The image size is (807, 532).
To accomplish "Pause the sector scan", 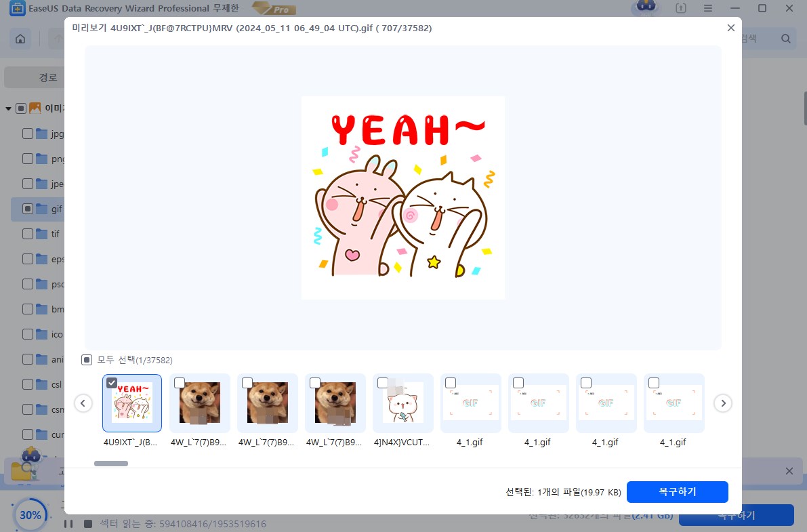I will [68, 524].
